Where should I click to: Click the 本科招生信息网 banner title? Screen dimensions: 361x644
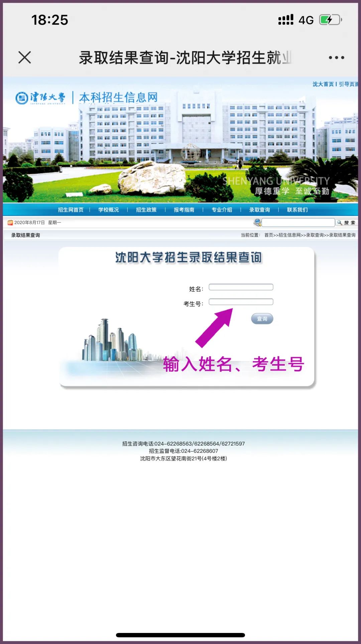tap(118, 98)
